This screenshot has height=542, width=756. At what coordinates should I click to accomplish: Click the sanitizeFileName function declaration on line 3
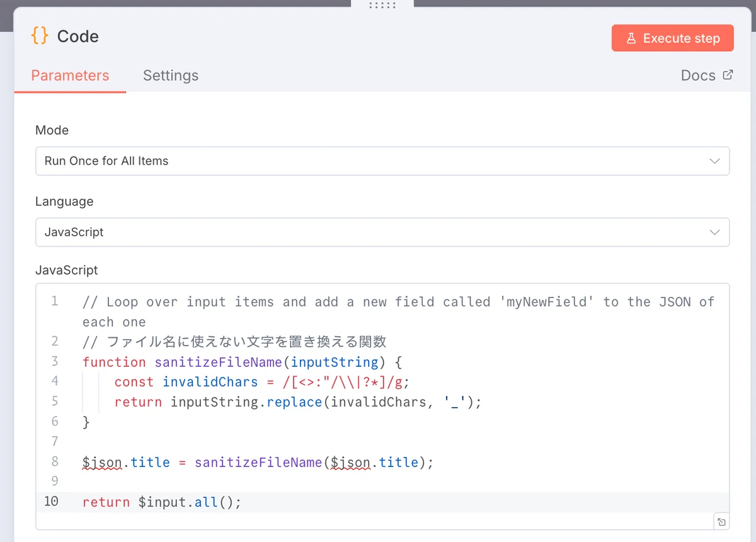pos(242,362)
